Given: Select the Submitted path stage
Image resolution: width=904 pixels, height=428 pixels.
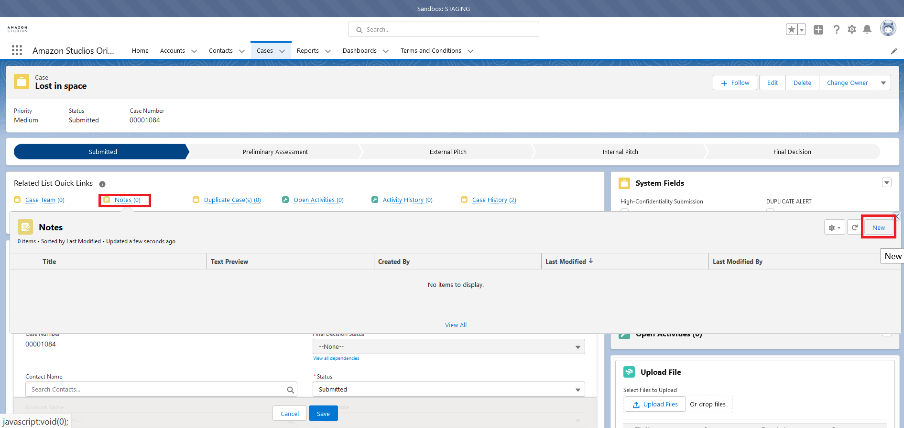Looking at the screenshot, I should (101, 152).
